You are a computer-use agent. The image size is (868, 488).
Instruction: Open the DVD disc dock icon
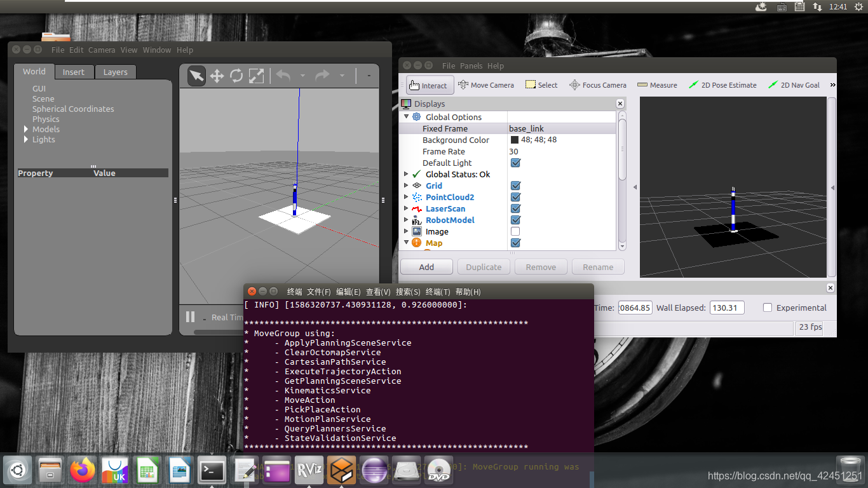coord(439,471)
